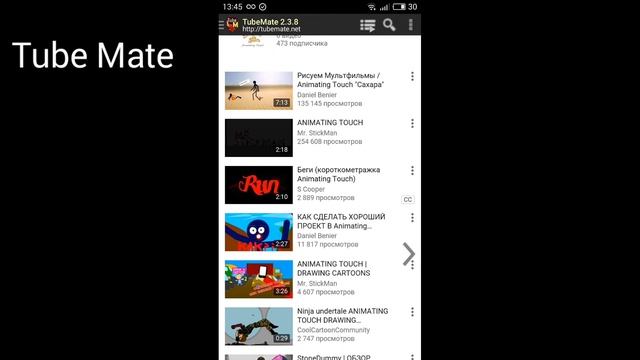Screen dimensions: 640x360
Task: Open the toolbar overflow menu
Action: [x=411, y=25]
